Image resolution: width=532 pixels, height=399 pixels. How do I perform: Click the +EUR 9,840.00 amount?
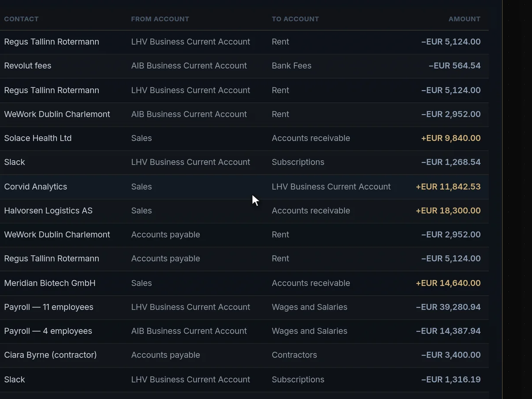coord(450,138)
